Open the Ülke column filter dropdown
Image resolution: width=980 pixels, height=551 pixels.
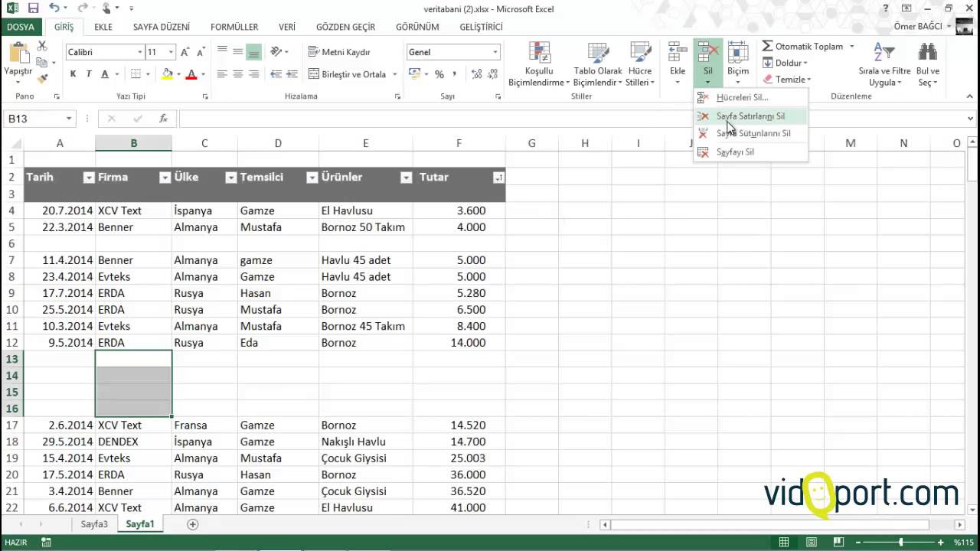[x=230, y=178]
